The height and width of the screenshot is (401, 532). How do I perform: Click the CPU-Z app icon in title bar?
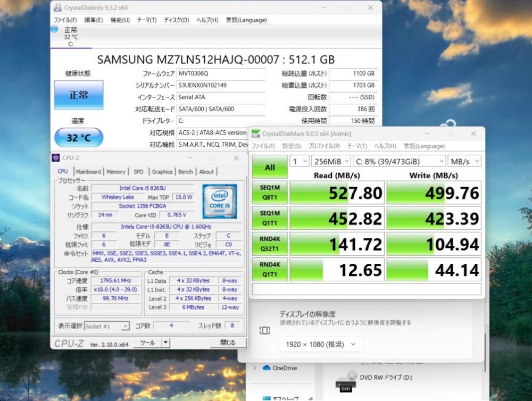[56, 158]
